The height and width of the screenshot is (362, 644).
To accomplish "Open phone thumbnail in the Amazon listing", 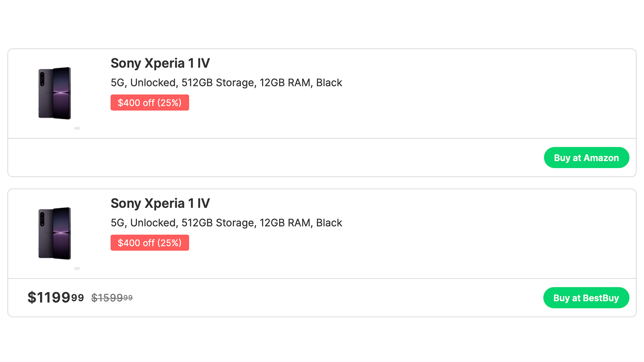I will click(55, 93).
